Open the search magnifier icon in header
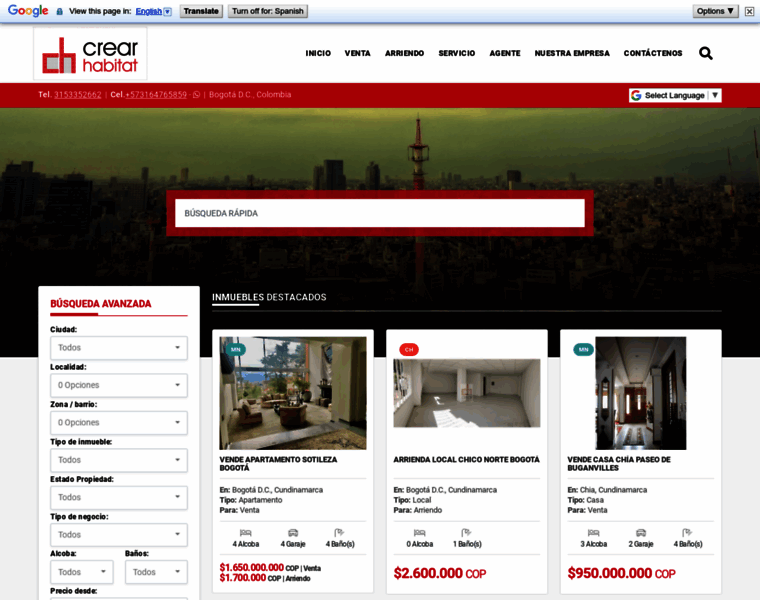 [706, 53]
